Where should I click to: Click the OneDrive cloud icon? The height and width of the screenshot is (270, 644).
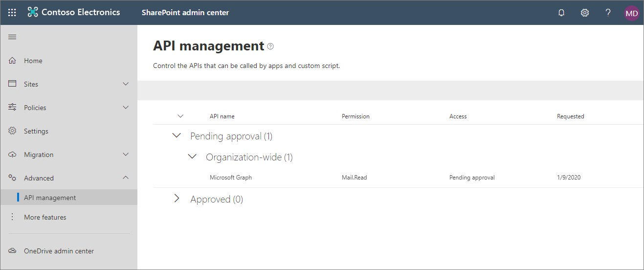pos(13,251)
